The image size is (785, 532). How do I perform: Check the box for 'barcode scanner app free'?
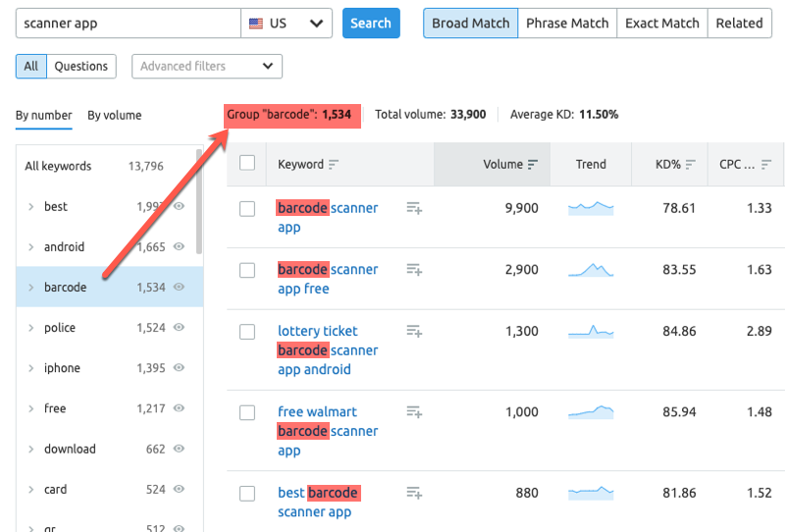[247, 270]
